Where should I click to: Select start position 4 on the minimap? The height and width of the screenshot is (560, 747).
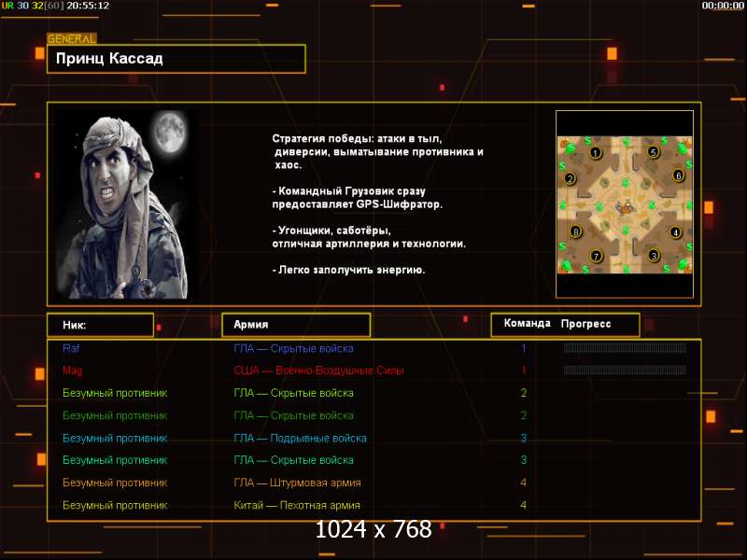point(675,232)
